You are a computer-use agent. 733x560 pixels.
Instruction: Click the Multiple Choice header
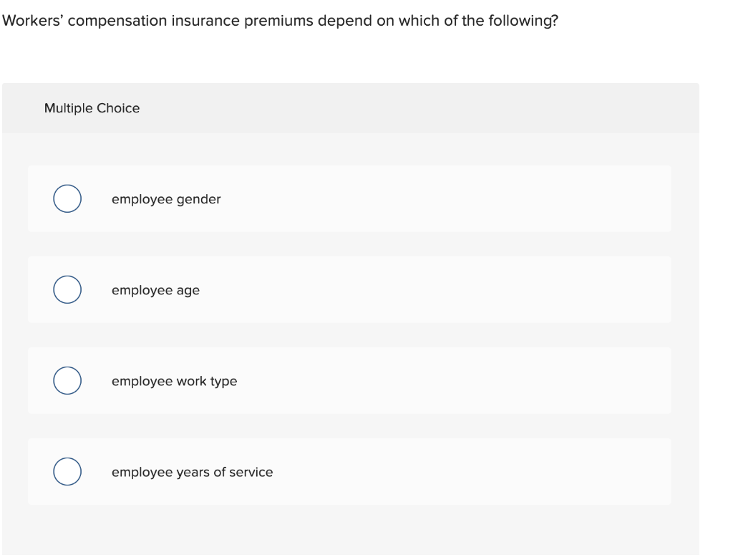(92, 108)
